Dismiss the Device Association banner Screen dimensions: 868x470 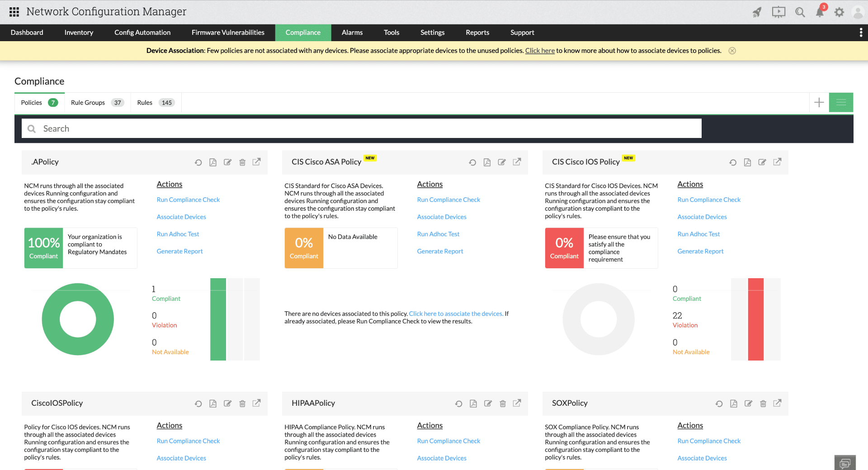732,51
